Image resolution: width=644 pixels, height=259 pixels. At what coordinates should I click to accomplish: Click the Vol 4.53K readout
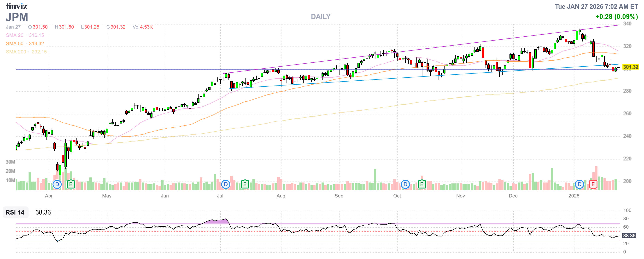tap(143, 27)
